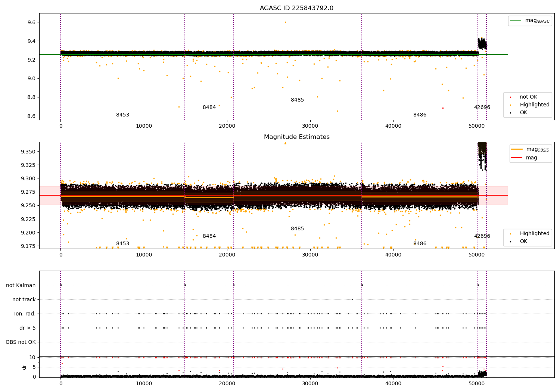Select the 'Ion. rad.' axis label
560x392 pixels.
[x=25, y=314]
